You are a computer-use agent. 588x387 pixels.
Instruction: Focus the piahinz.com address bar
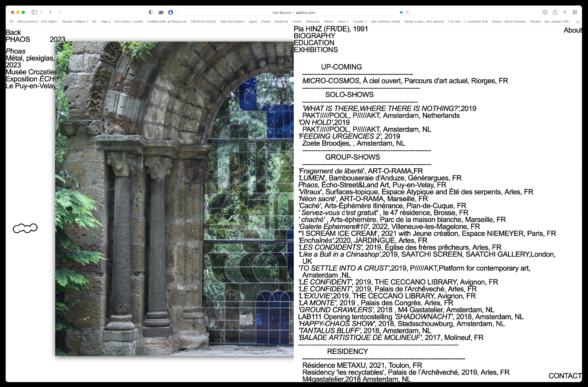[x=293, y=12]
